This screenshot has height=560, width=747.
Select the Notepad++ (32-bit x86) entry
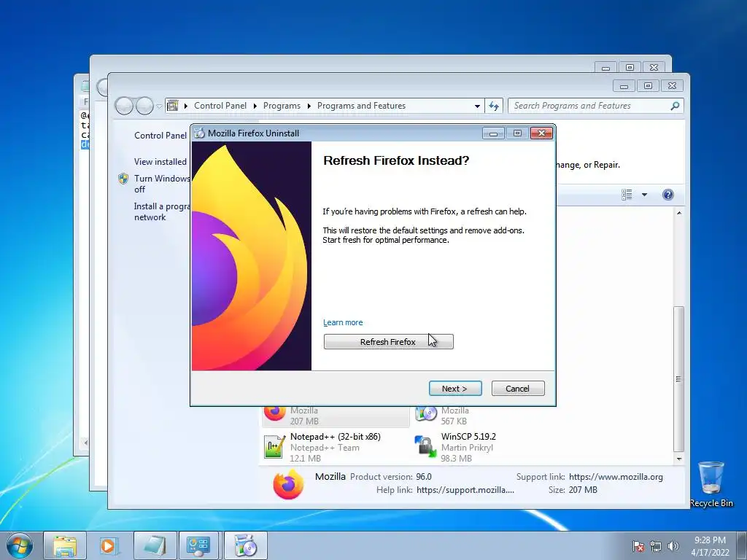[336, 447]
